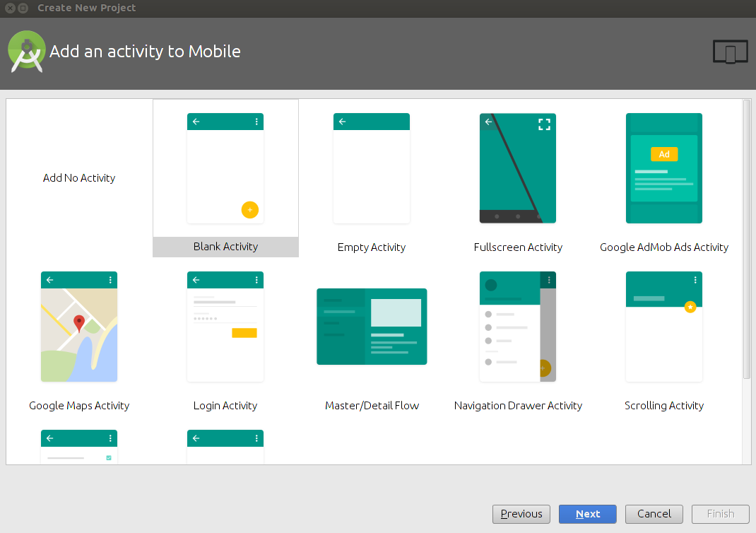Choose the Google Maps Activity map preview
This screenshot has width=756, height=533.
click(x=79, y=327)
